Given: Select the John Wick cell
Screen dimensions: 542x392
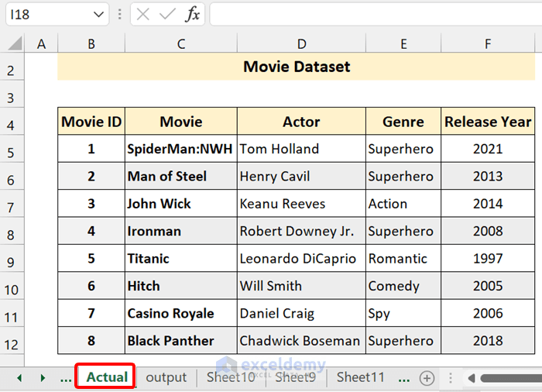Looking at the screenshot, I should pyautogui.click(x=181, y=204).
